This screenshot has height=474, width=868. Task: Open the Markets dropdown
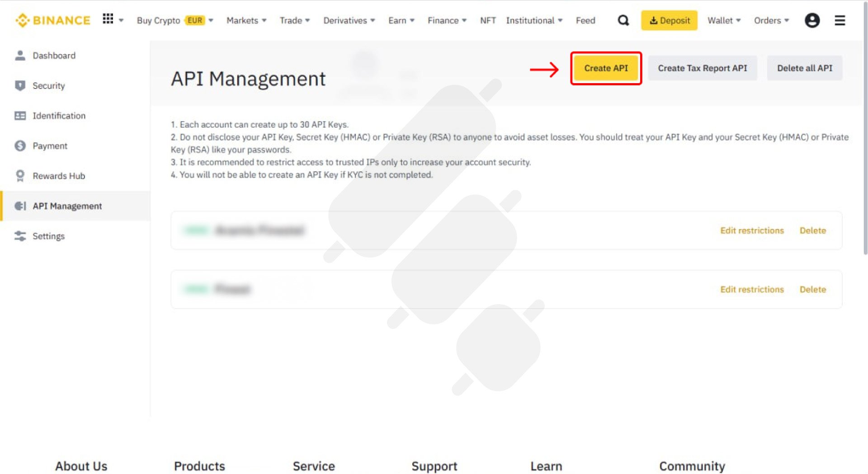pos(246,20)
